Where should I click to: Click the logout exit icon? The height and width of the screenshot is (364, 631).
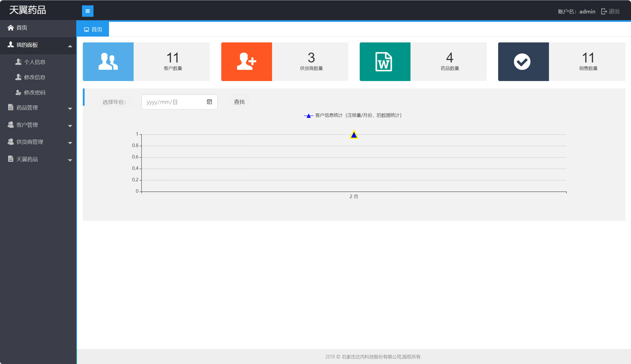click(604, 11)
